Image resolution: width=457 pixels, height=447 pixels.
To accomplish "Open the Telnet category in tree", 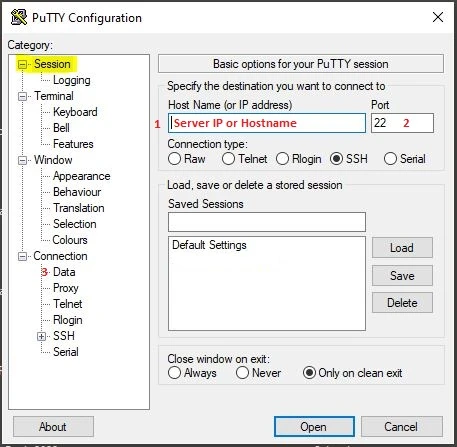I will [x=68, y=304].
